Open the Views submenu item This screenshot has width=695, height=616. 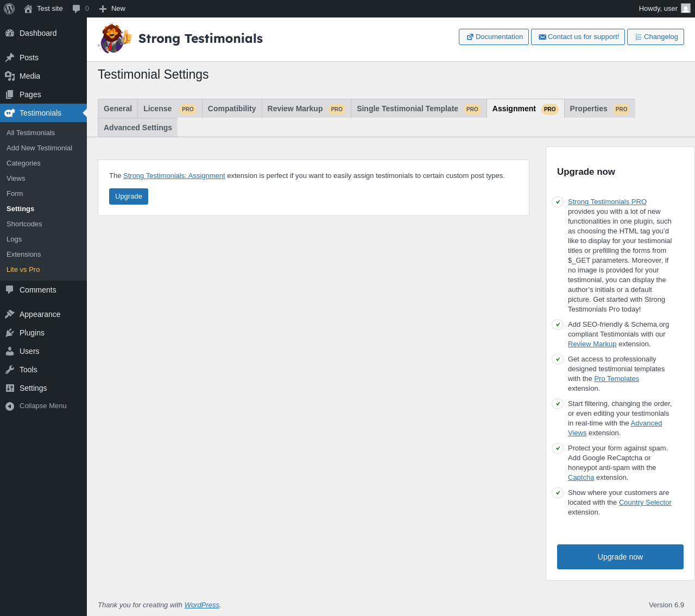click(x=16, y=179)
